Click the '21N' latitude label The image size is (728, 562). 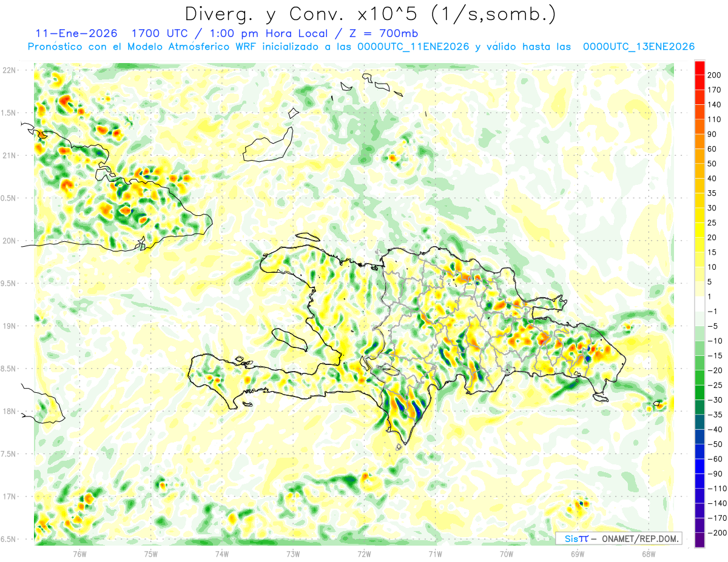pos(9,155)
